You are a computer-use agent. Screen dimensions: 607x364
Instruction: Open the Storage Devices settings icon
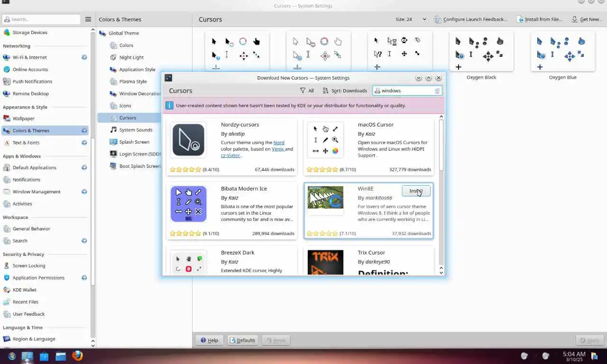(7, 33)
